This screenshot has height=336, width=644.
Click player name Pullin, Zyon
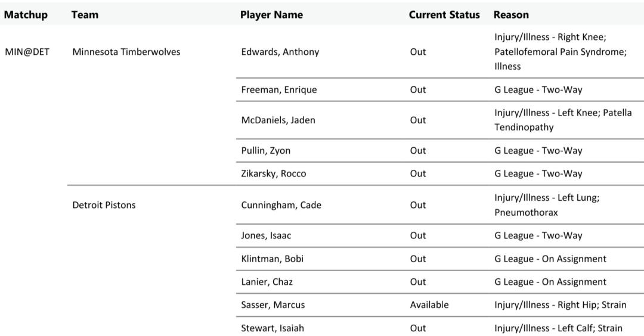coord(265,151)
